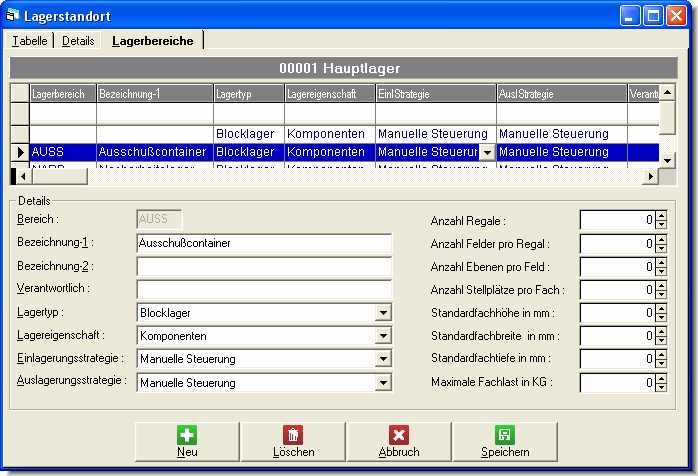Open the Lagertyp dropdown
The width and height of the screenshot is (698, 476).
coord(383,313)
